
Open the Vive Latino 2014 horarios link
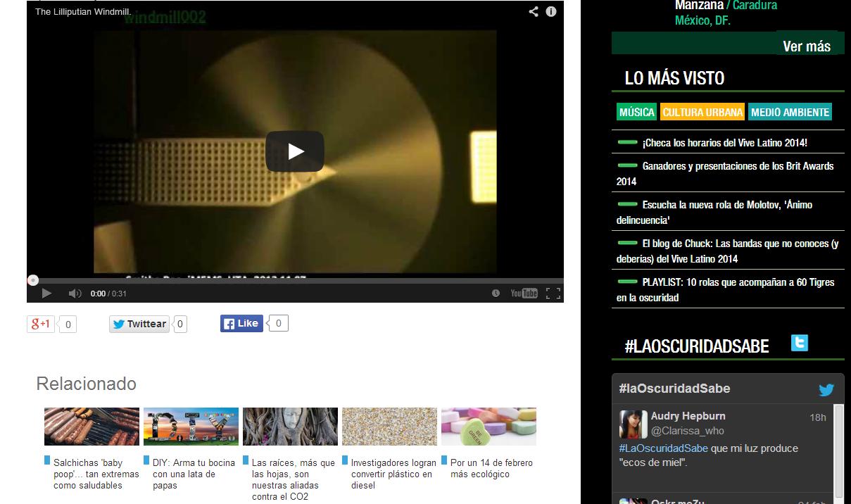coord(724,143)
